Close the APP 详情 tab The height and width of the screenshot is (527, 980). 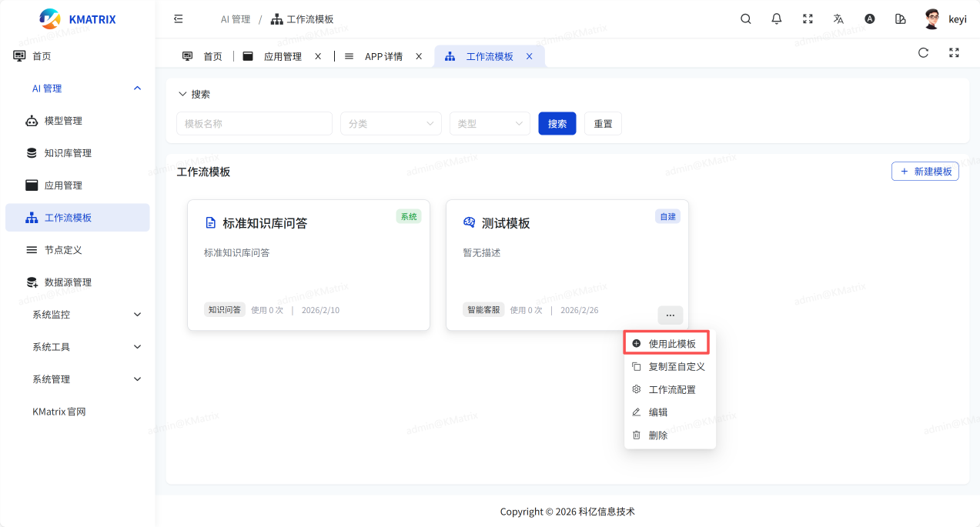click(419, 56)
